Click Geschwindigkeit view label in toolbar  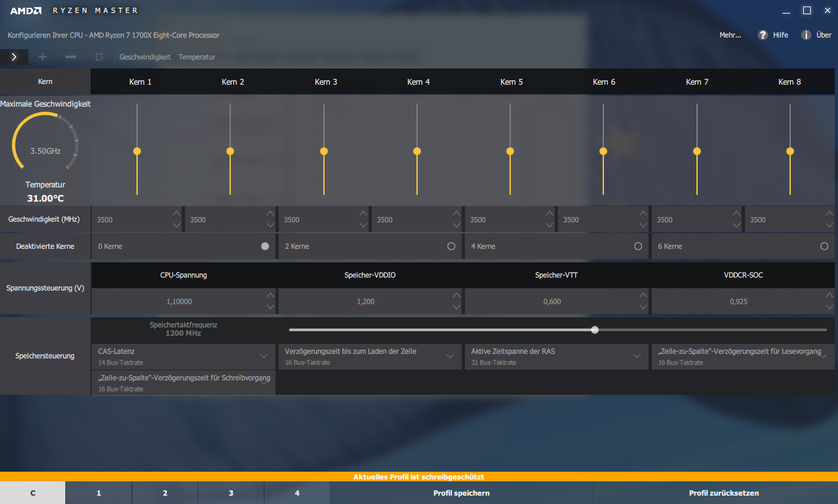(145, 57)
